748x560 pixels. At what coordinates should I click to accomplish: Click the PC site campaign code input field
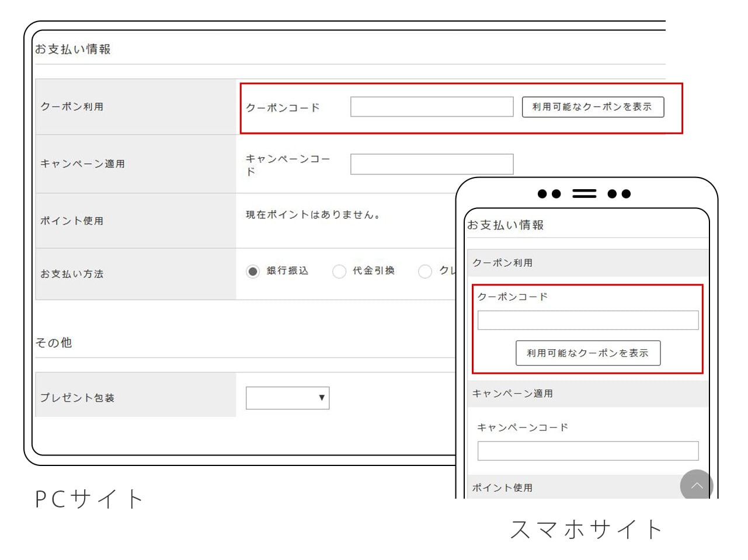[x=432, y=164]
